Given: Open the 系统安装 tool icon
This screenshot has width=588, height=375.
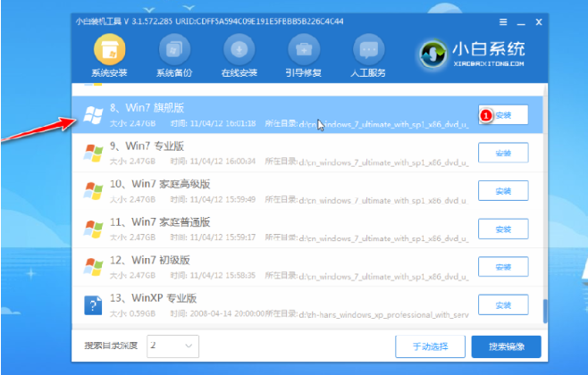Looking at the screenshot, I should click(x=109, y=50).
